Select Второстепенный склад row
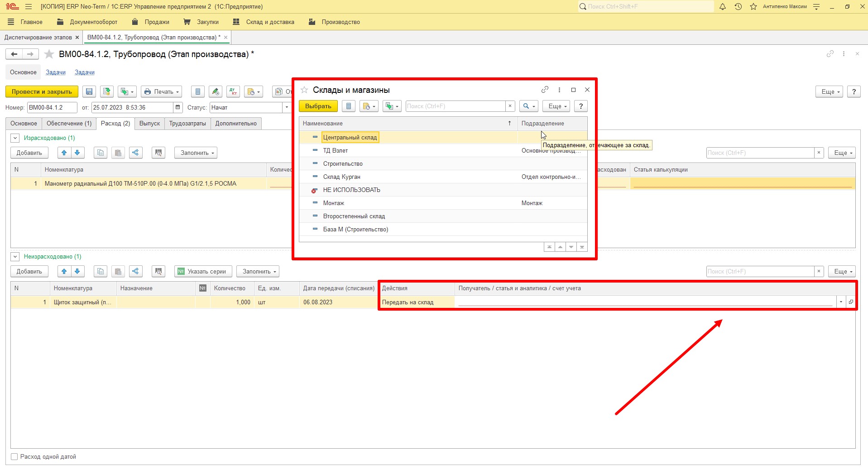Screen dimensions: 868x470 [x=443, y=216]
